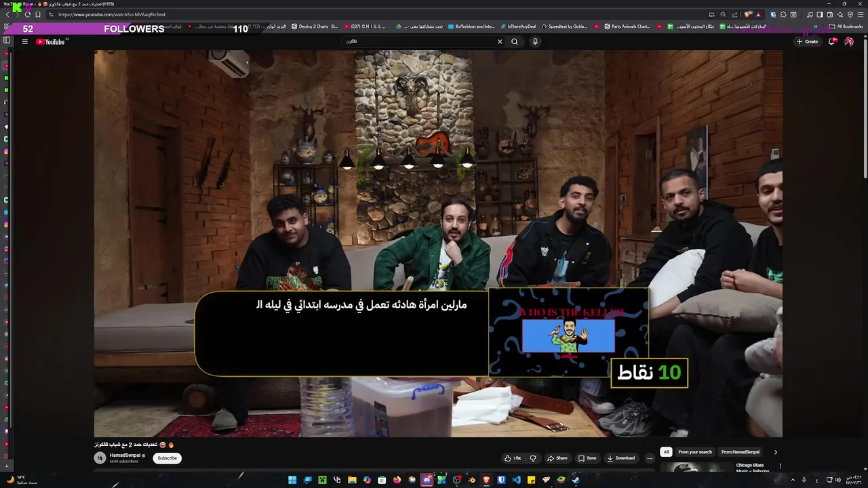The image size is (868, 488).
Task: Show more suggestion chips with right arrow
Action: tap(775, 452)
